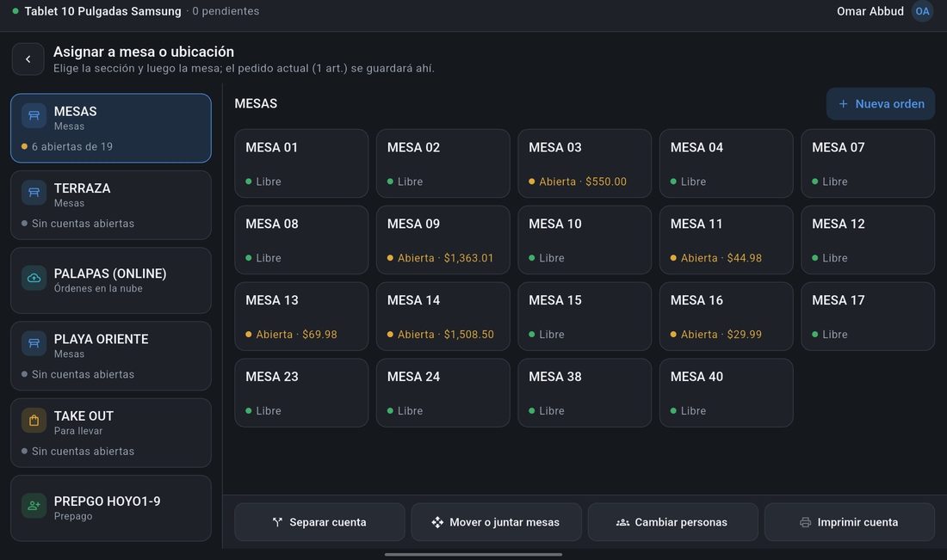Click the MESAS section table icon
The height and width of the screenshot is (560, 947).
[34, 115]
